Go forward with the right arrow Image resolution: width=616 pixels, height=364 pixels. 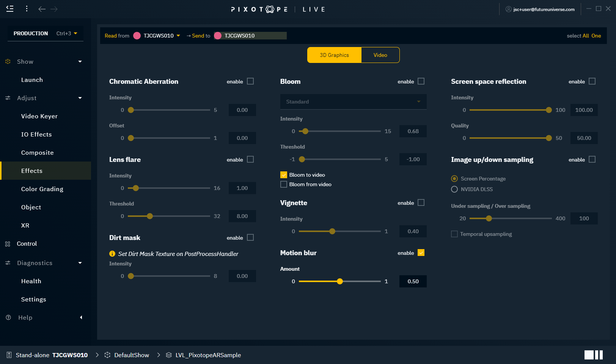point(54,9)
